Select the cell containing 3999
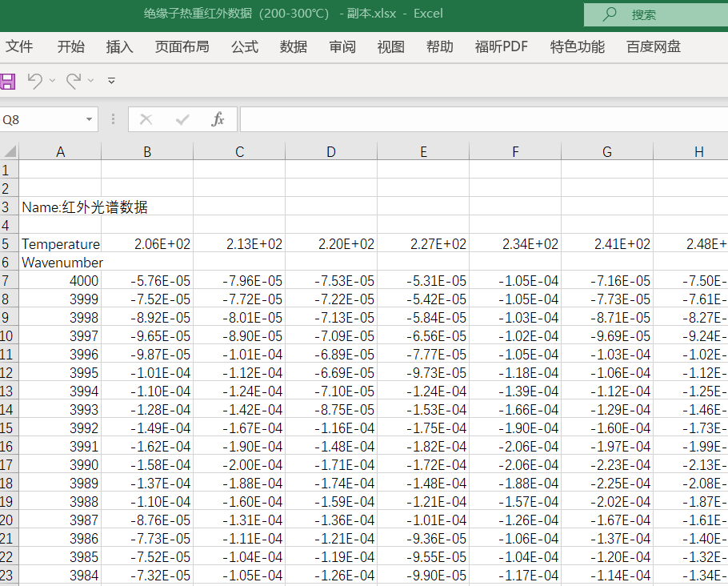Image resolution: width=728 pixels, height=586 pixels. tap(60, 299)
